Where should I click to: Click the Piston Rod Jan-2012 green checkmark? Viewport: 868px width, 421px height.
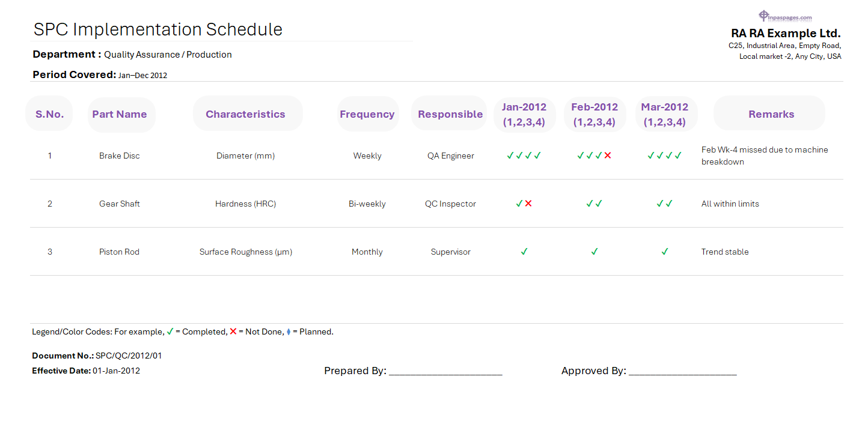tap(524, 252)
